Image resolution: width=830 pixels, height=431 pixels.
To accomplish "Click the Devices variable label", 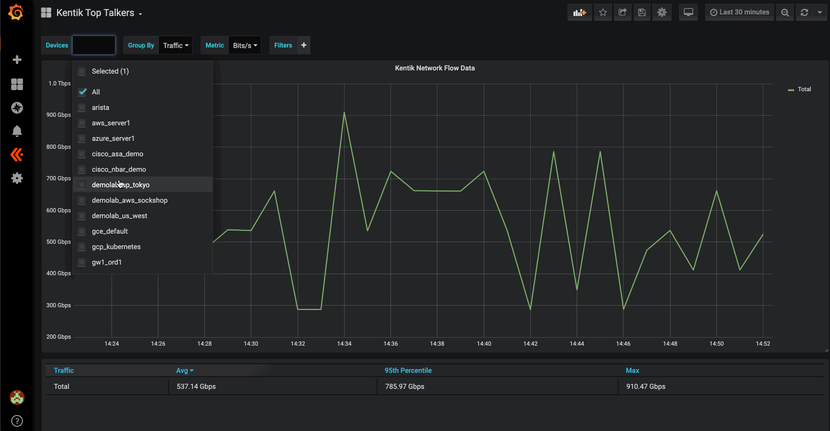I will tap(57, 46).
